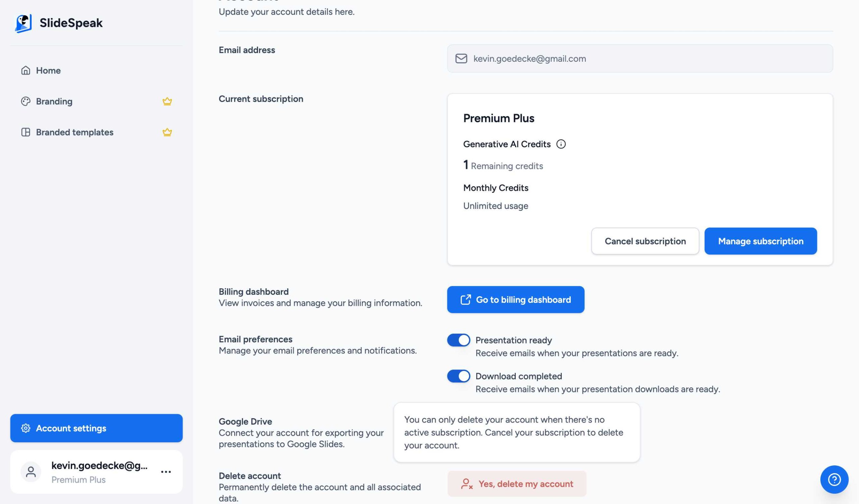
Task: Open the three-dot menu for the account
Action: [x=165, y=472]
